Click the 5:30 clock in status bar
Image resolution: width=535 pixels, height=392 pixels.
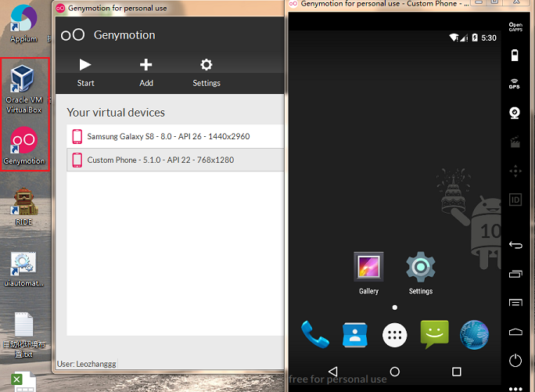(489, 38)
